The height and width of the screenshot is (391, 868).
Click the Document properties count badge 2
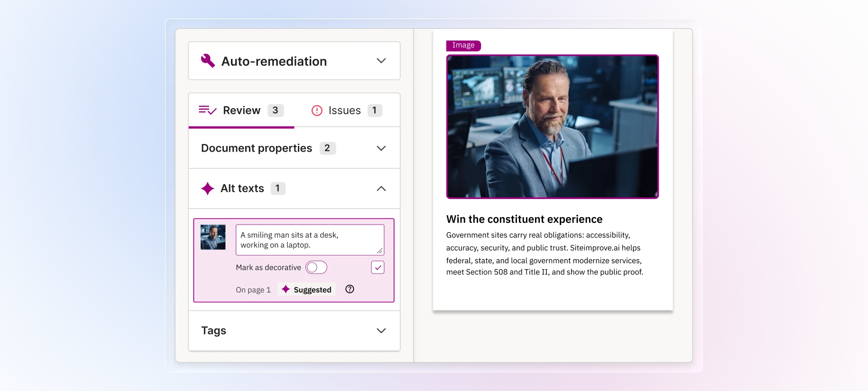click(328, 148)
